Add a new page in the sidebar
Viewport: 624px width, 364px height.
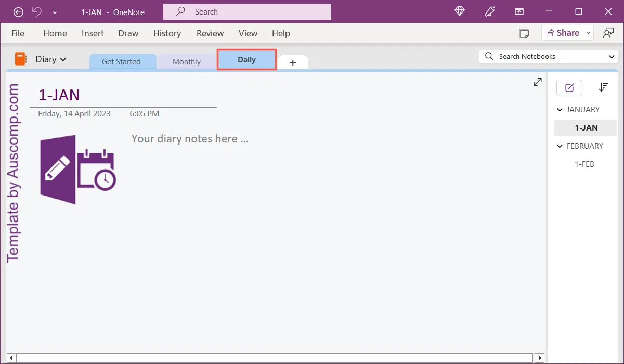click(x=569, y=87)
